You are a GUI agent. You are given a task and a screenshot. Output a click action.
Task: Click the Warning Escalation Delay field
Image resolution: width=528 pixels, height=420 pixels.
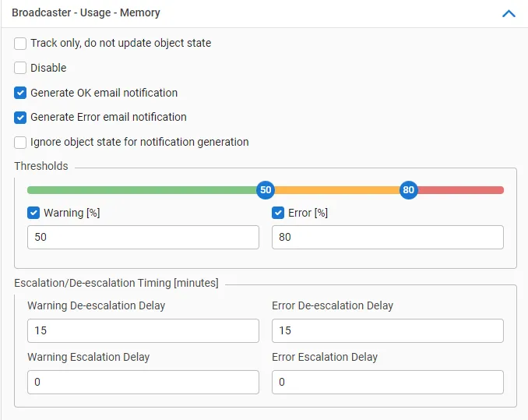[143, 382]
